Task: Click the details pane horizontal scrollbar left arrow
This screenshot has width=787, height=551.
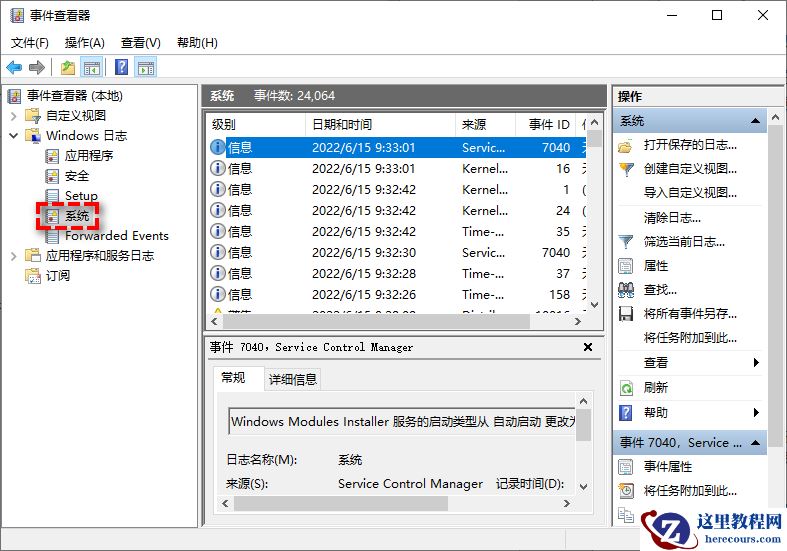Action: pyautogui.click(x=225, y=503)
